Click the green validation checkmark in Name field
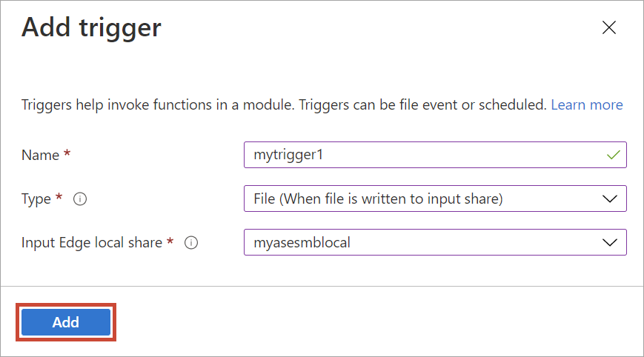This screenshot has width=644, height=357. pos(613,155)
